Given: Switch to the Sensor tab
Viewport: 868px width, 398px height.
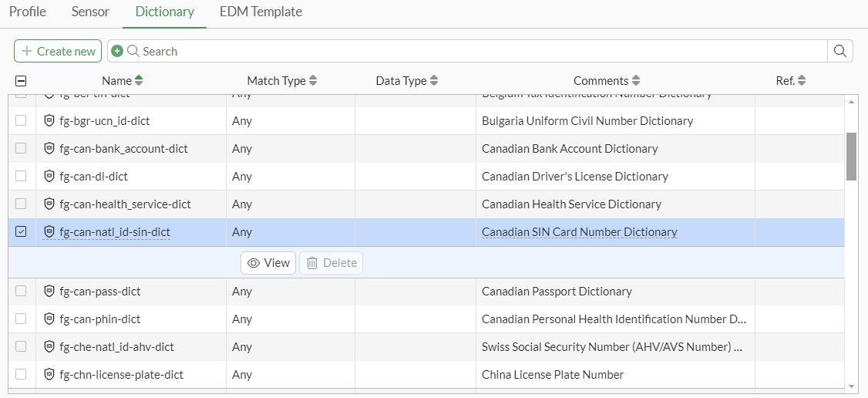Looking at the screenshot, I should [x=90, y=12].
